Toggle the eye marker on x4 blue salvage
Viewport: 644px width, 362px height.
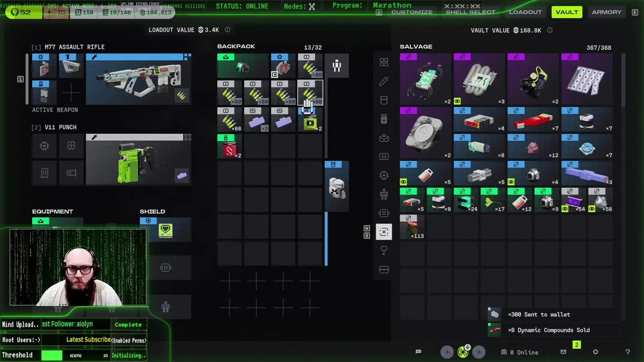(x=511, y=182)
